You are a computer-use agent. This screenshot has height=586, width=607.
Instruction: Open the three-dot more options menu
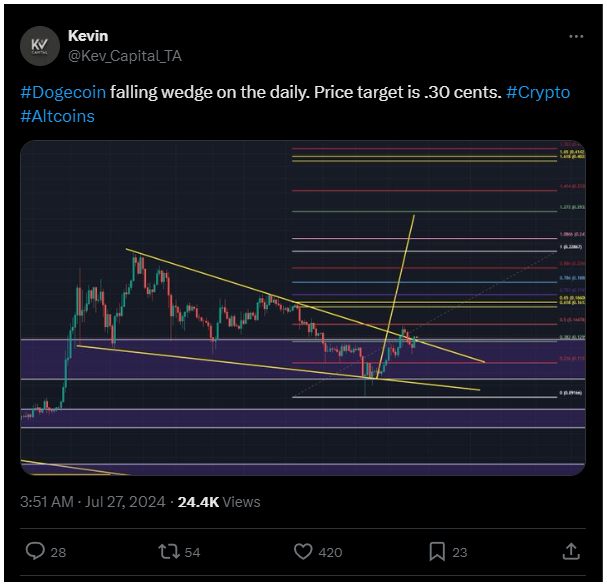576,37
